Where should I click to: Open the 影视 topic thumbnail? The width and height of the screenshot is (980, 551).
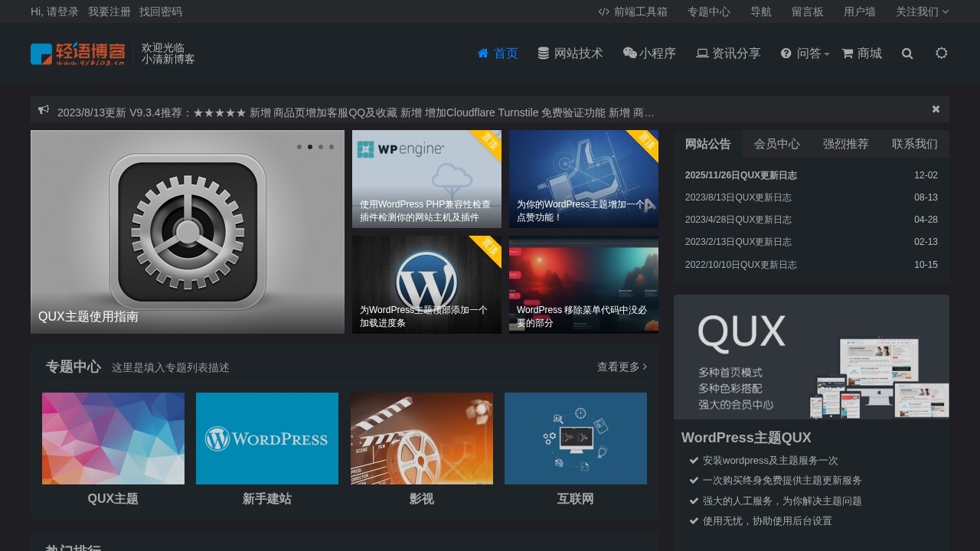click(x=421, y=439)
